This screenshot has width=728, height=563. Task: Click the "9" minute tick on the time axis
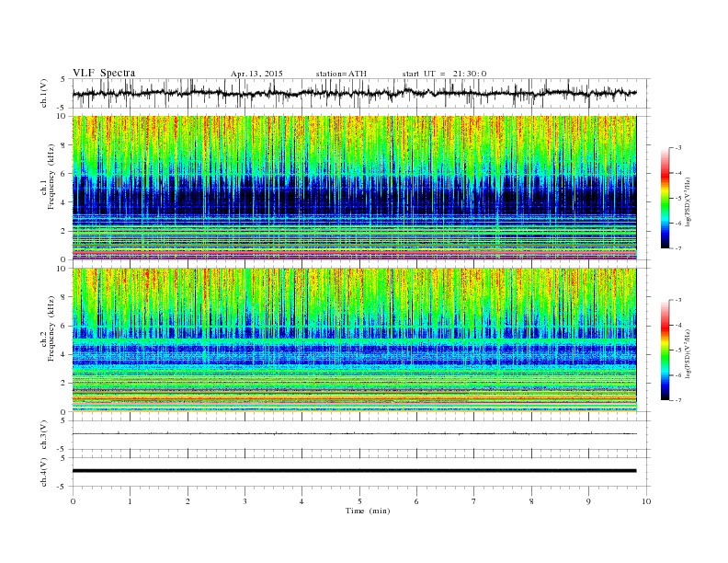588,501
